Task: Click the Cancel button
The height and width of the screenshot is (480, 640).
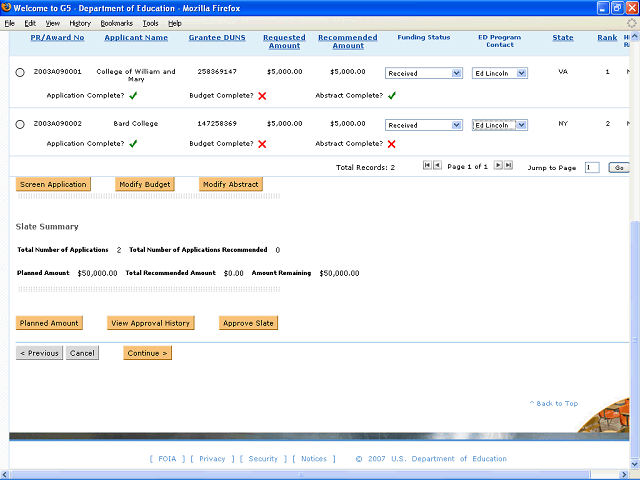Action: click(x=82, y=353)
